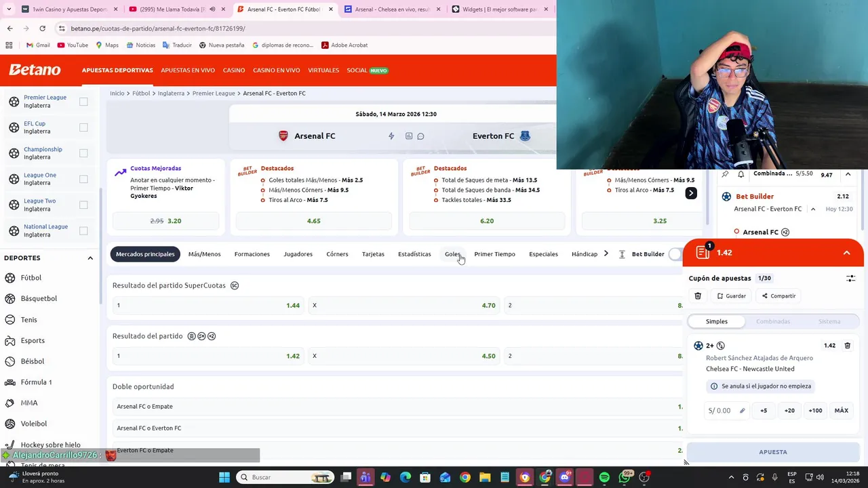This screenshot has width=868, height=488.
Task: Open the SOCIAL nuevo menu item
Action: point(367,70)
